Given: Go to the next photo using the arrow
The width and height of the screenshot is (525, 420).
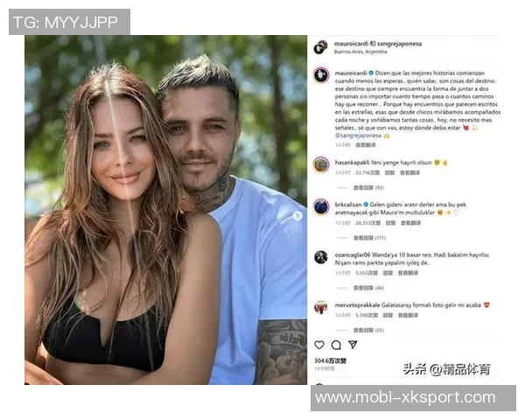Looking at the screenshot, I should [297, 216].
